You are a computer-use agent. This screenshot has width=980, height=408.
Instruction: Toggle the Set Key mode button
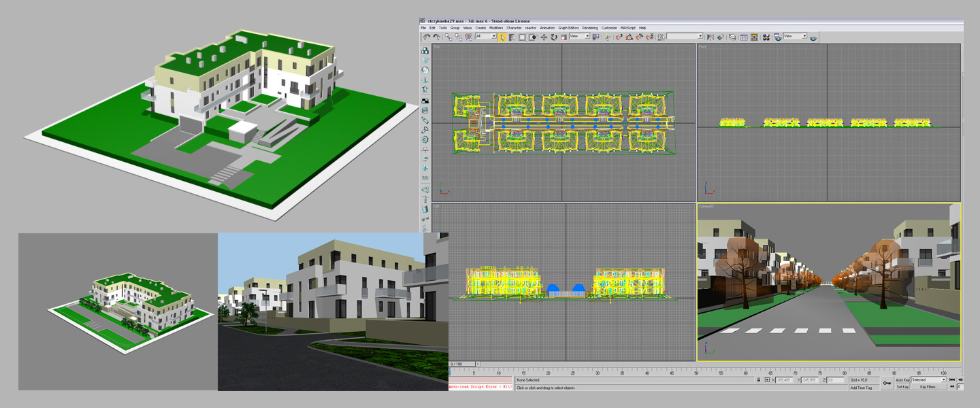pos(902,387)
